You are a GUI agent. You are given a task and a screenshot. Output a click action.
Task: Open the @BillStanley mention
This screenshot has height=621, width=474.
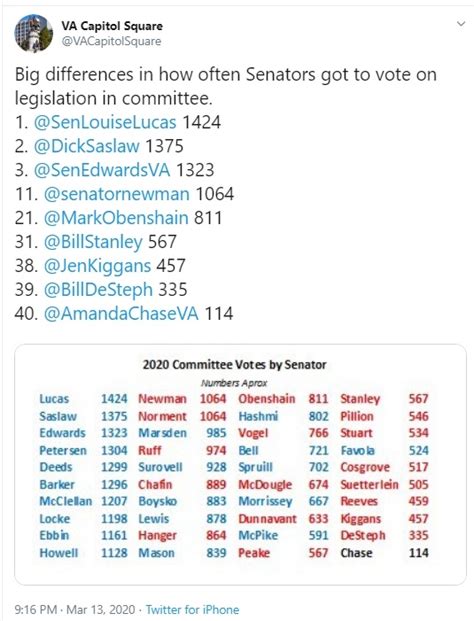coord(93,242)
